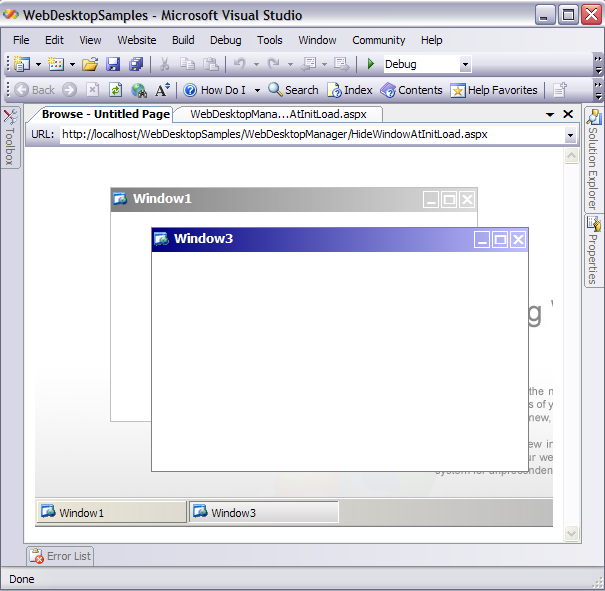Expand the URL address dropdown

tap(571, 135)
